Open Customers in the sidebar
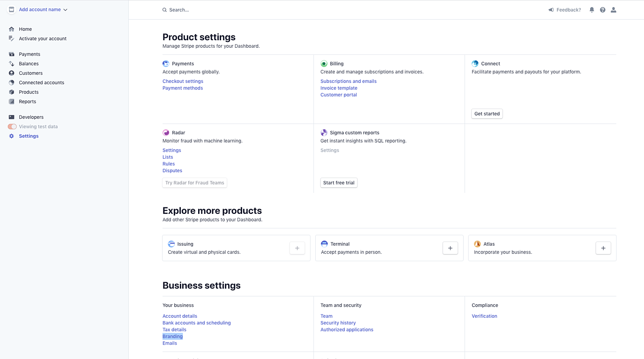 tap(30, 73)
